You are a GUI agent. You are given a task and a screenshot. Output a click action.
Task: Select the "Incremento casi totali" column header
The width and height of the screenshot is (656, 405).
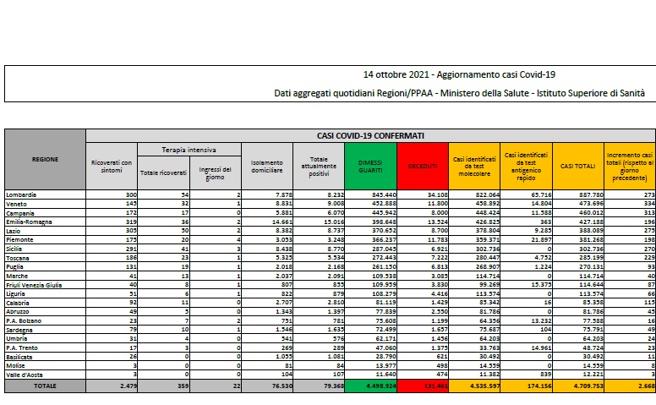[x=630, y=167]
